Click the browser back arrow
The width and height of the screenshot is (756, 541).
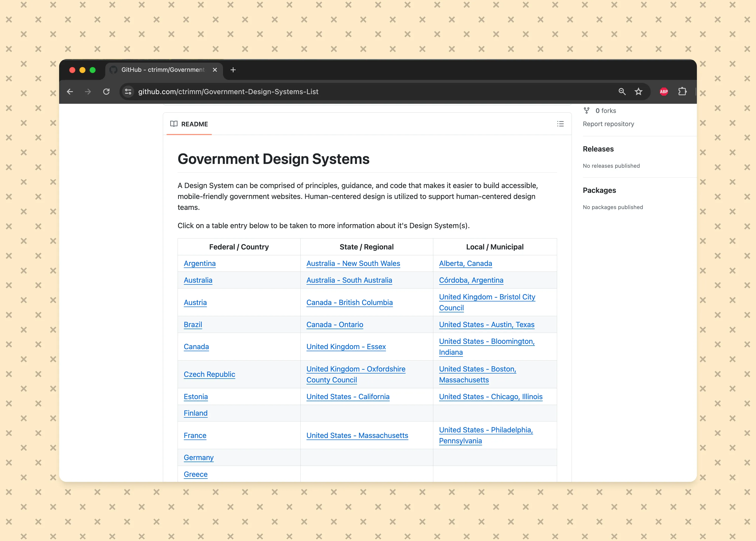pyautogui.click(x=70, y=92)
